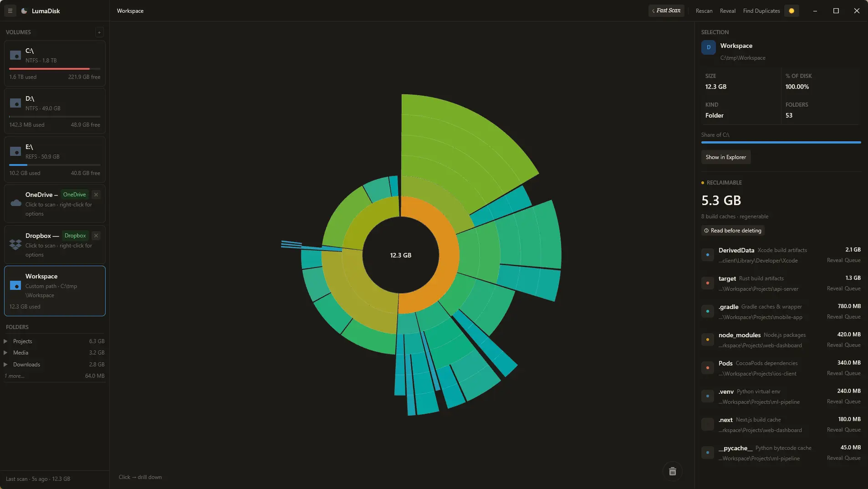
Task: Remove the OneDrive volume entry
Action: [x=96, y=195]
